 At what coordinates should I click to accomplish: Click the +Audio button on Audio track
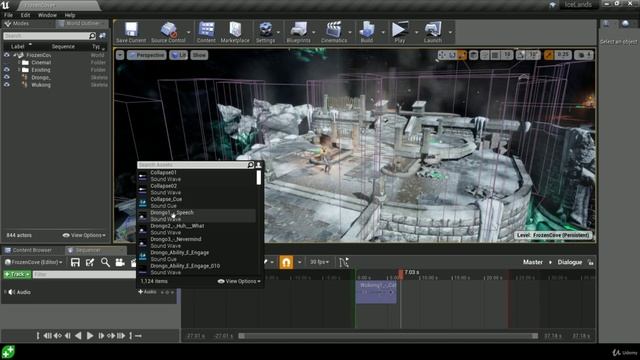click(147, 292)
